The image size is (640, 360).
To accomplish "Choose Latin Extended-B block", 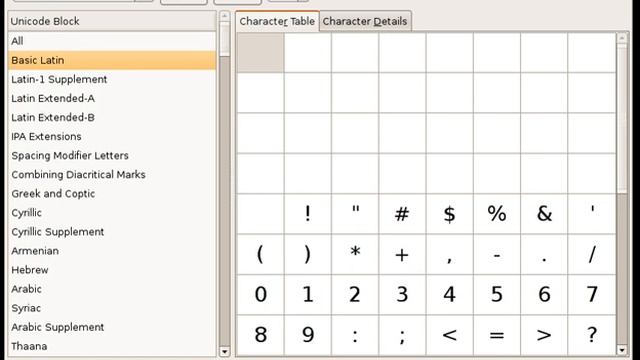I will pyautogui.click(x=112, y=118).
